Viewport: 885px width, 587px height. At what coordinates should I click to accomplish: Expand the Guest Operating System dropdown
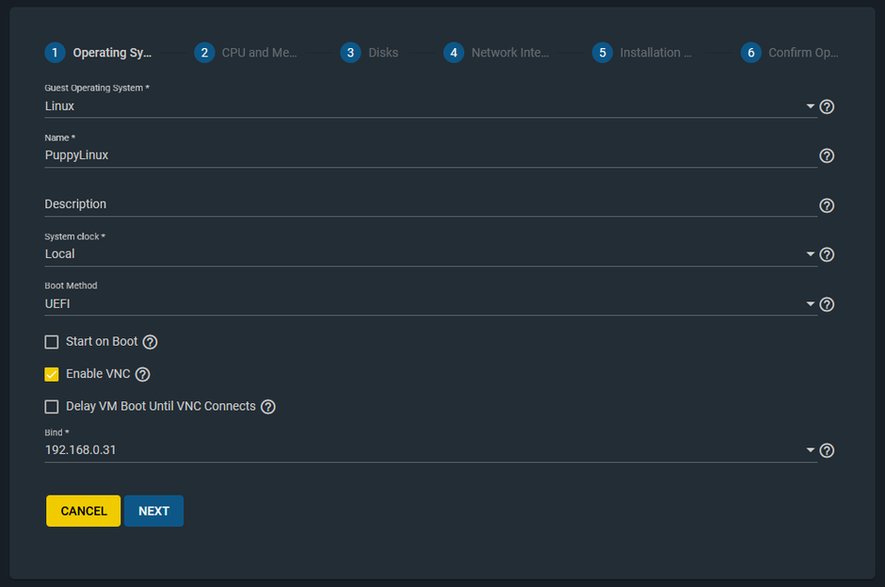tap(430, 106)
